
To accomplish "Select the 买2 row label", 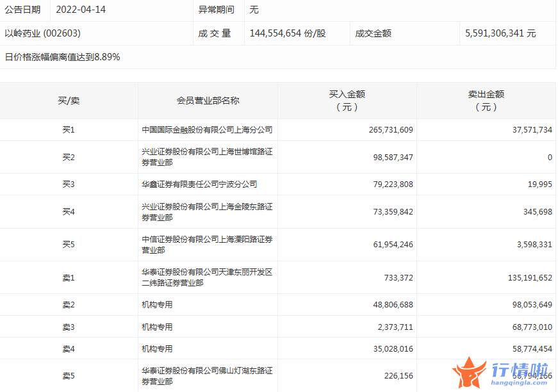I will click(69, 157).
